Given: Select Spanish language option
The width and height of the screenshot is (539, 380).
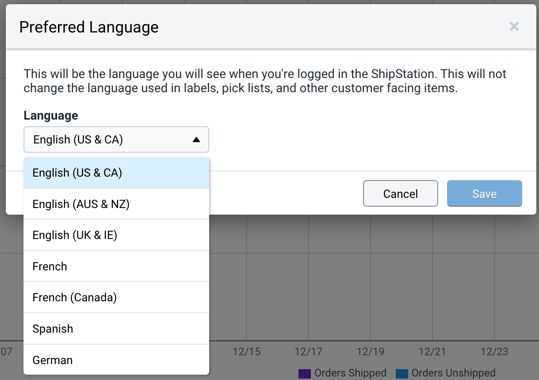Looking at the screenshot, I should 116,329.
